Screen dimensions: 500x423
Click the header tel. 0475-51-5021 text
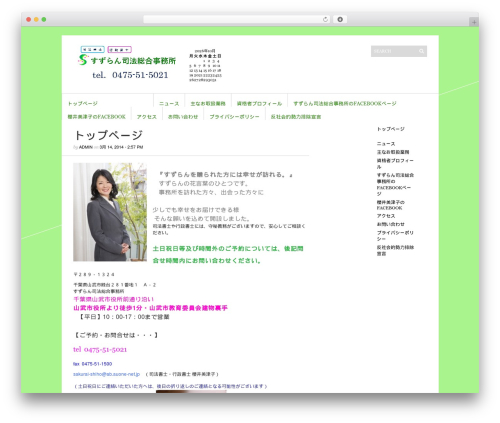pos(130,75)
